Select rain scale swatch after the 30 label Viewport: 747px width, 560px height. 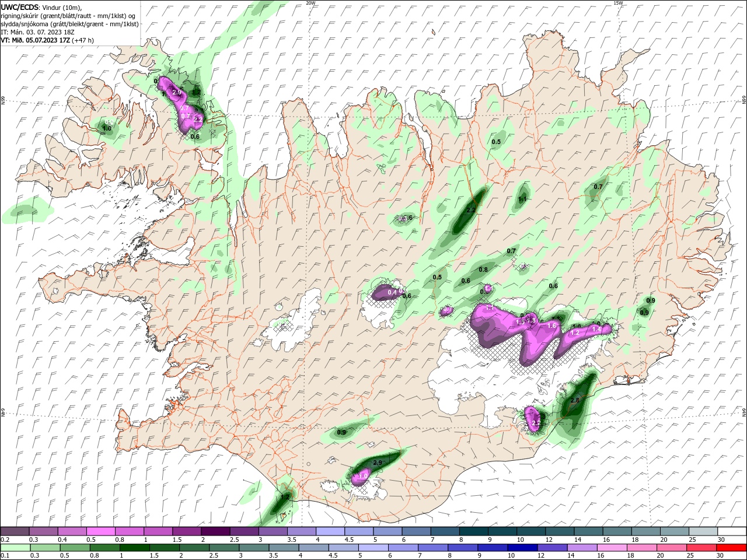click(x=731, y=548)
